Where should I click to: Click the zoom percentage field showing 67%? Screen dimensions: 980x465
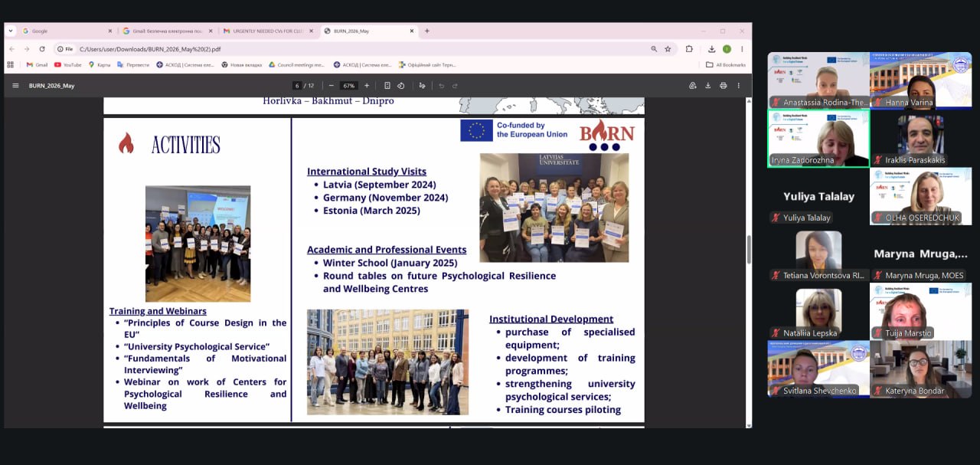tap(349, 86)
